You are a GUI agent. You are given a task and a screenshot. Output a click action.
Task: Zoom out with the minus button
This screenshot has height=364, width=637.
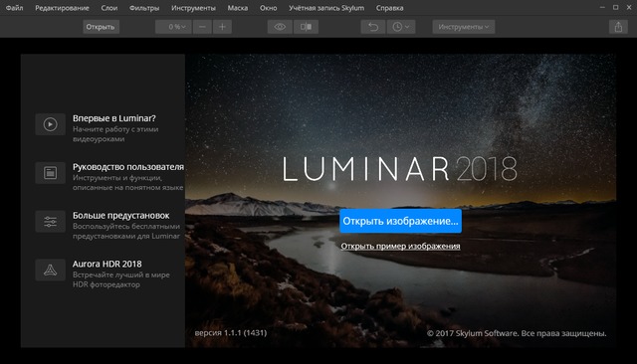tap(202, 27)
